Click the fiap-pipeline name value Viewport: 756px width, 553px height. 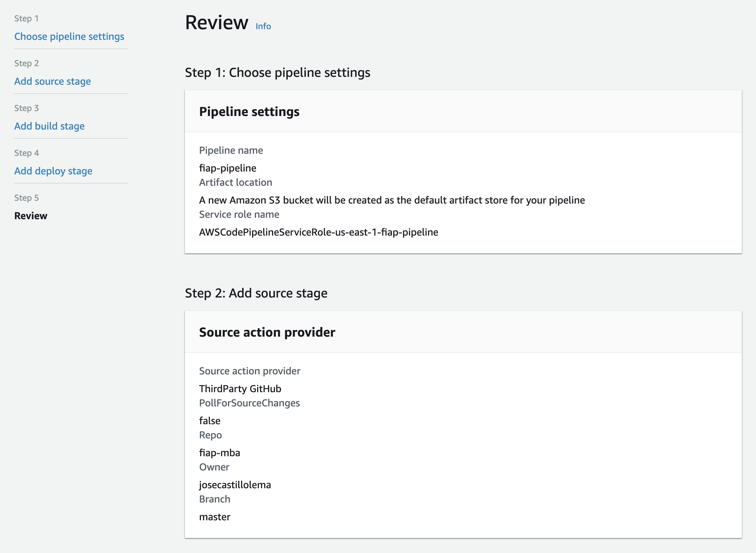click(228, 168)
